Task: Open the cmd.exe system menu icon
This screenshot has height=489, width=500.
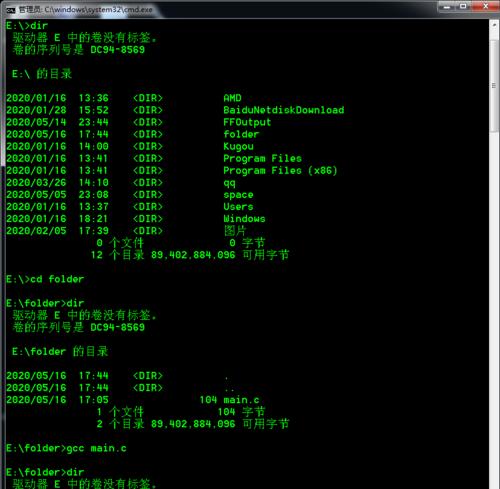Action: pyautogui.click(x=11, y=10)
